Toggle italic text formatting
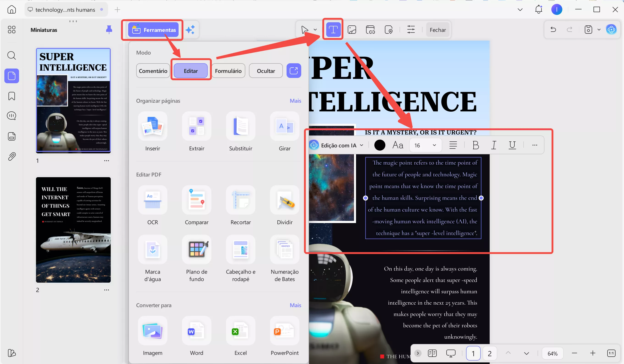624x364 pixels. click(494, 145)
